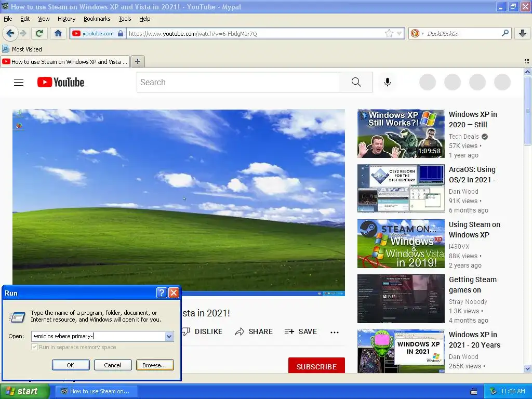Expand the Run dialog Open history dropdown
532x399 pixels.
(x=169, y=336)
